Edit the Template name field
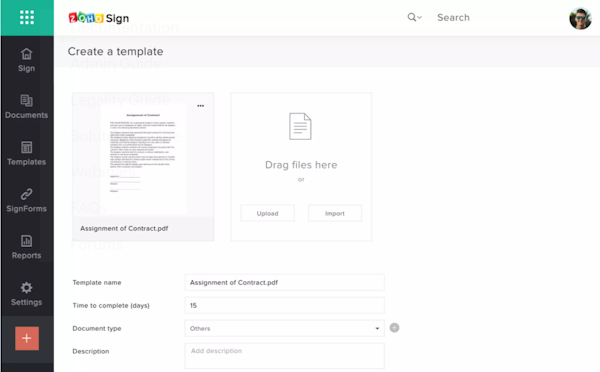The height and width of the screenshot is (372, 600). 285,282
